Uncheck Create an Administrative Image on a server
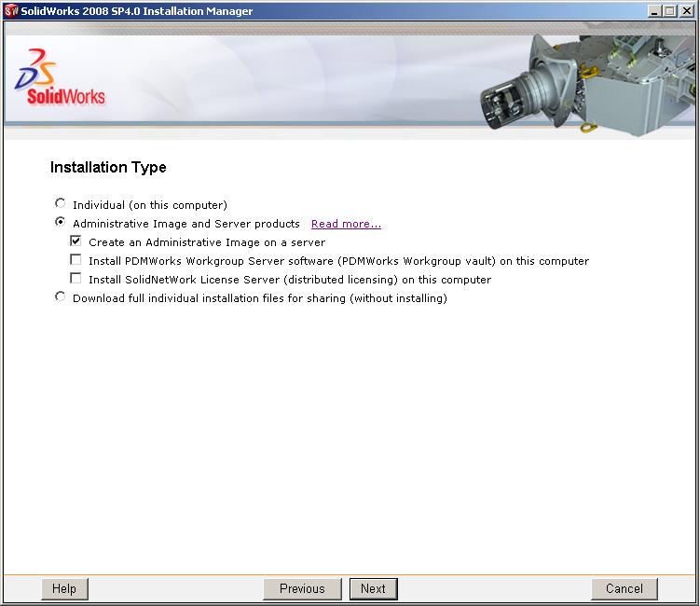 click(x=75, y=241)
